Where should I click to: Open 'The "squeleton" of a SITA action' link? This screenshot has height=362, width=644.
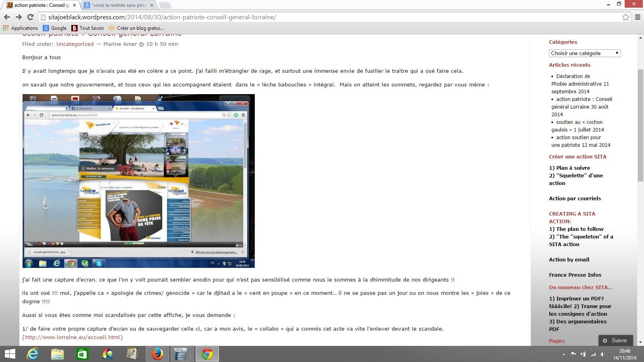[x=581, y=240]
